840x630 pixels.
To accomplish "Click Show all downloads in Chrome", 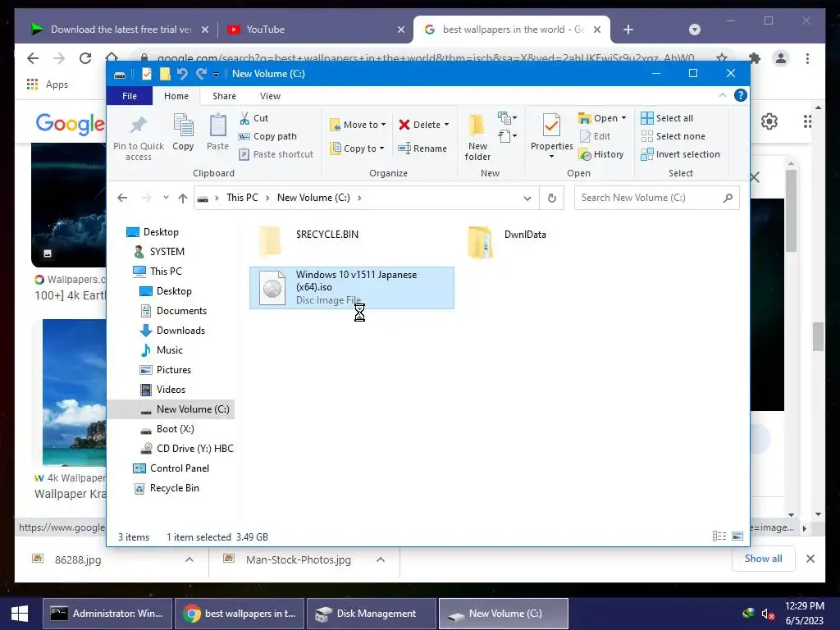I will point(764,559).
